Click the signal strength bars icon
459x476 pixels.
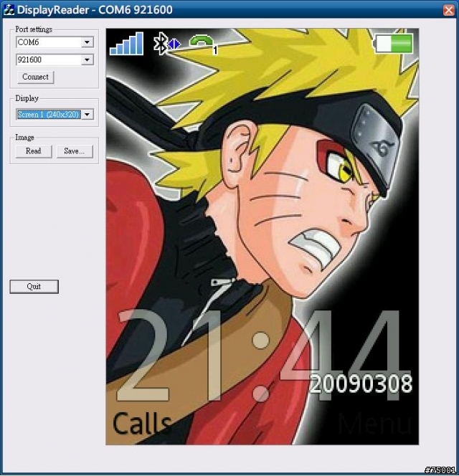point(127,44)
